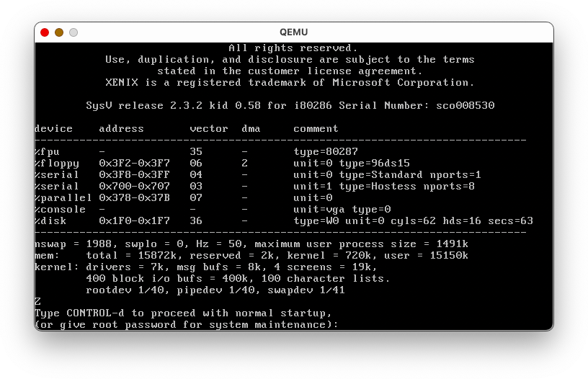Image resolution: width=588 pixels, height=379 pixels.
Task: Minimize the QEMU window with yellow button
Action: [59, 32]
